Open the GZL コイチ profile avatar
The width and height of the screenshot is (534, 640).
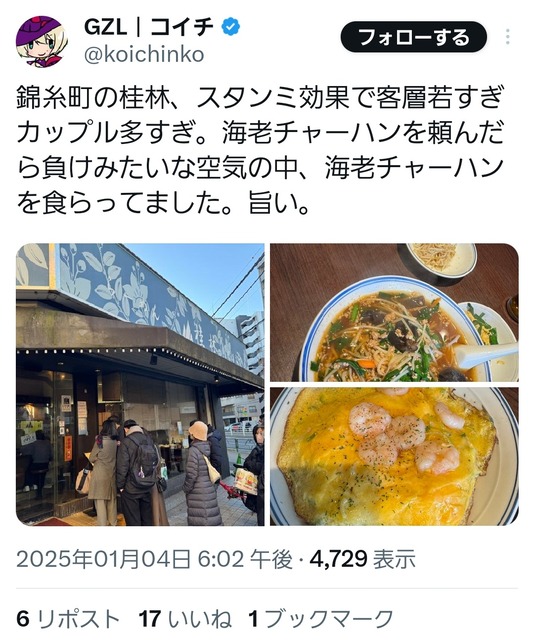point(40,41)
